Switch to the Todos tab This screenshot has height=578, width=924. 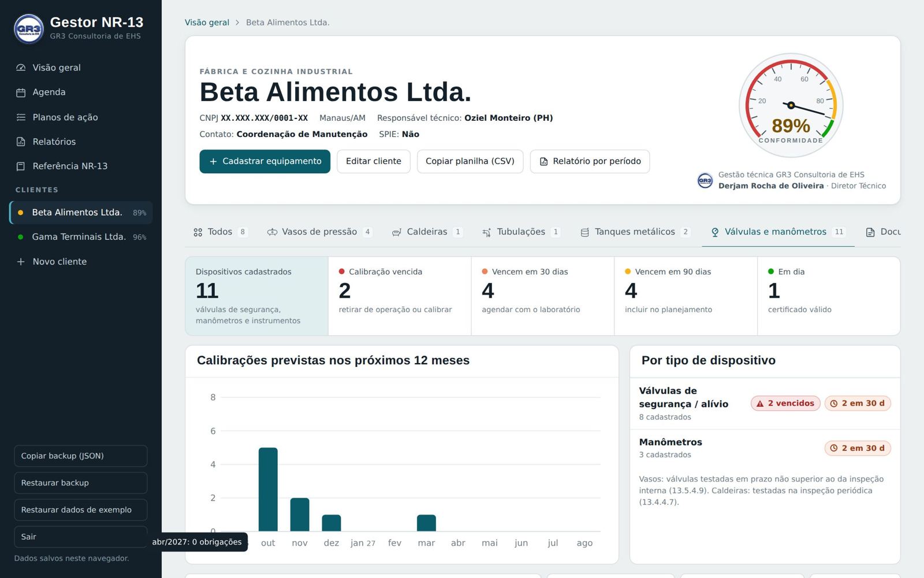pos(220,232)
